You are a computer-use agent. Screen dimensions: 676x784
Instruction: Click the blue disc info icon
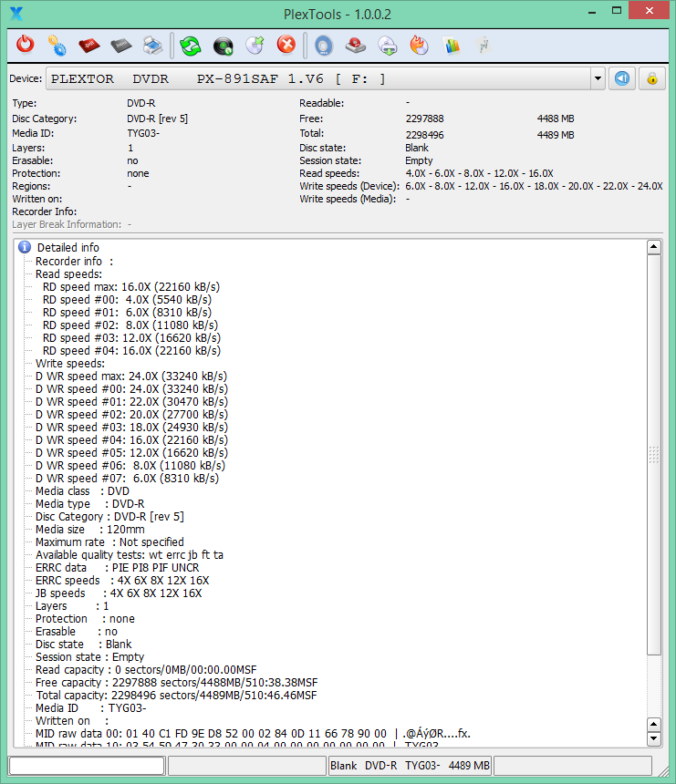[x=324, y=46]
